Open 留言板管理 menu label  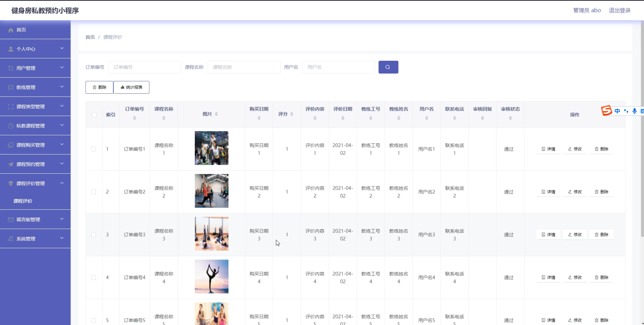(28, 220)
